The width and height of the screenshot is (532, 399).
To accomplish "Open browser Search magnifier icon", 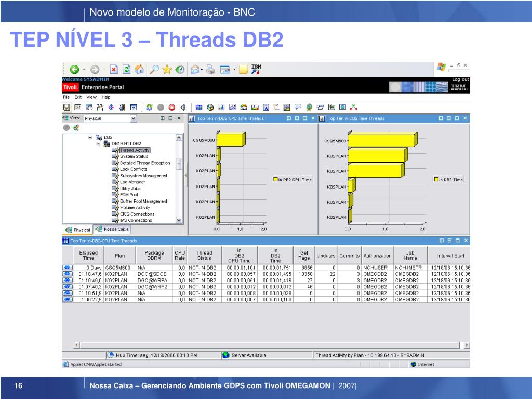I will tap(154, 70).
